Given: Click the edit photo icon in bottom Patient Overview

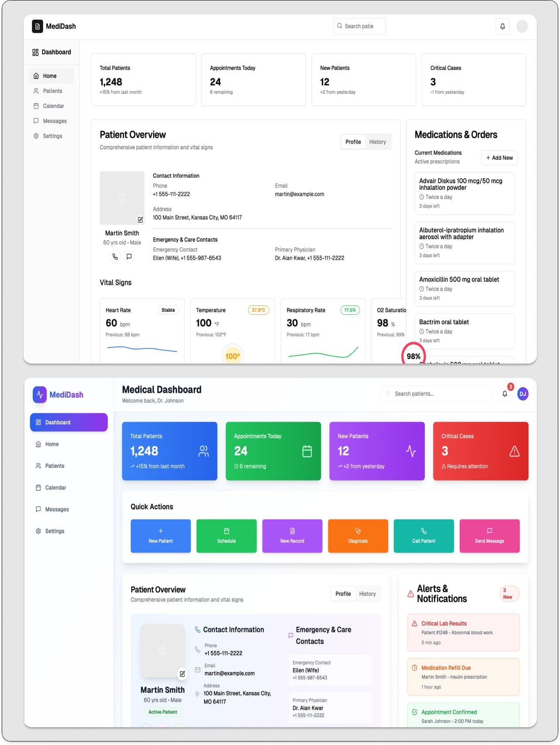Looking at the screenshot, I should [x=182, y=674].
